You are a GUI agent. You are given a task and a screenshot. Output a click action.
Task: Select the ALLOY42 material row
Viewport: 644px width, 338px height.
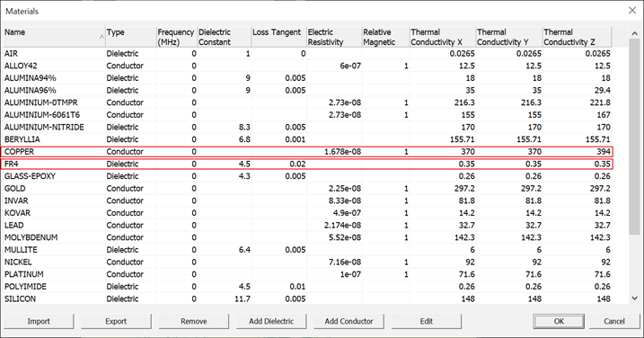click(308, 66)
